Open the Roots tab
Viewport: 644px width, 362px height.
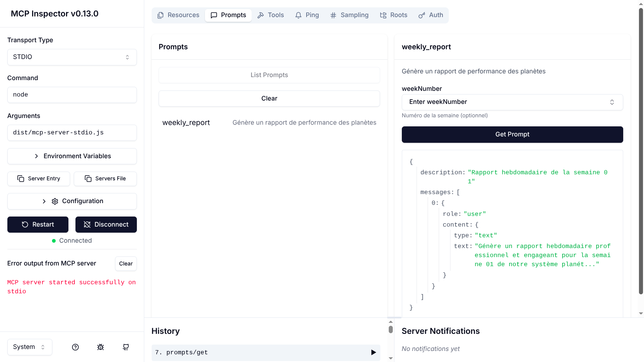tap(394, 15)
